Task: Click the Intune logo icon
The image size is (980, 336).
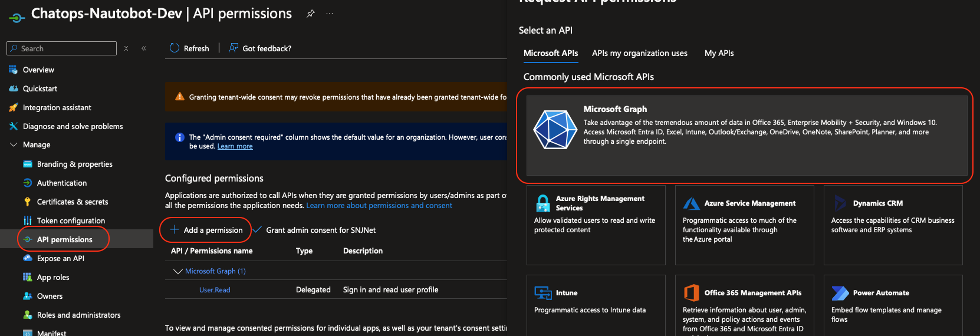Action: (543, 293)
